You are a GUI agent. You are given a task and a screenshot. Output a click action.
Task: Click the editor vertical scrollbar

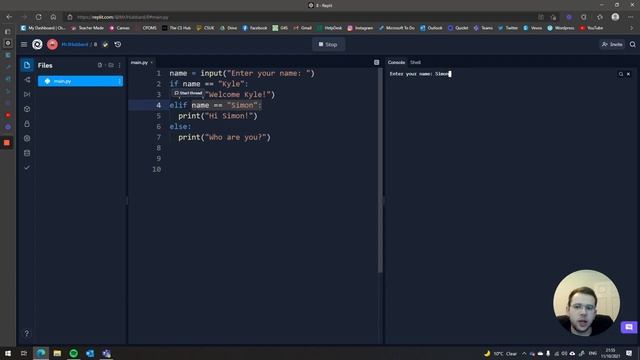[x=380, y=171]
